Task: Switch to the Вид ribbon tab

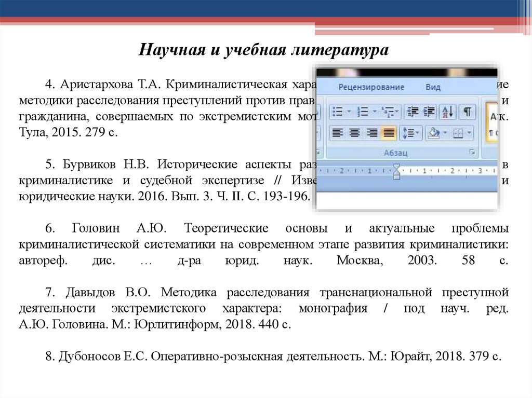Action: pos(433,87)
